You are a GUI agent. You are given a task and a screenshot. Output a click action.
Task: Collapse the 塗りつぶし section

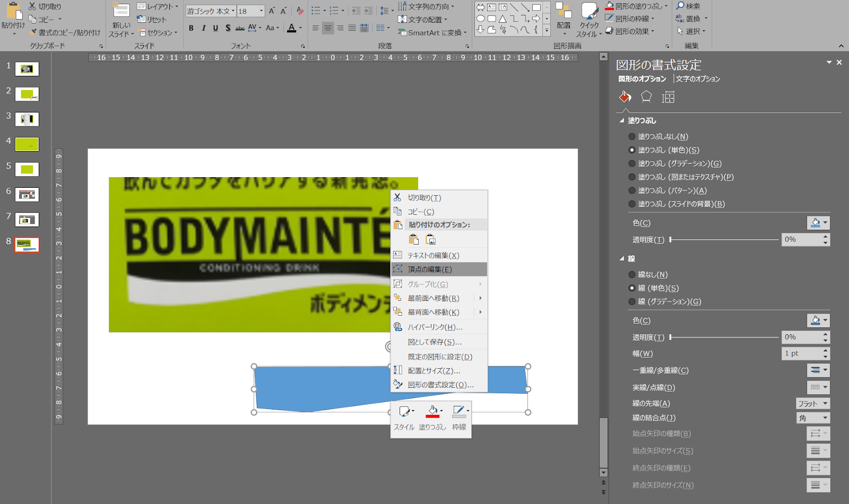622,120
